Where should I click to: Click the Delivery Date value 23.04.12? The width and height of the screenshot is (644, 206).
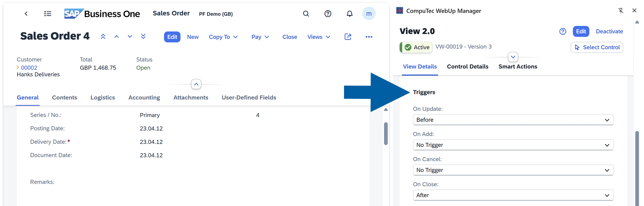click(x=151, y=142)
